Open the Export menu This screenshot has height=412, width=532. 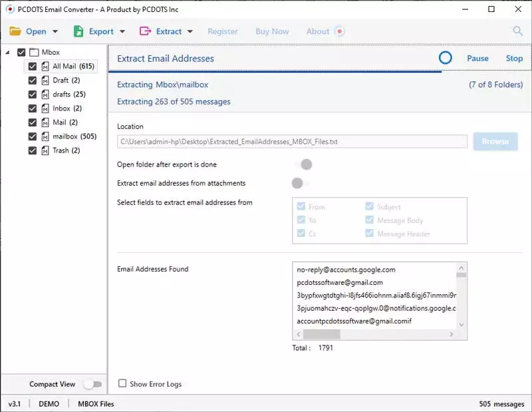pos(101,31)
